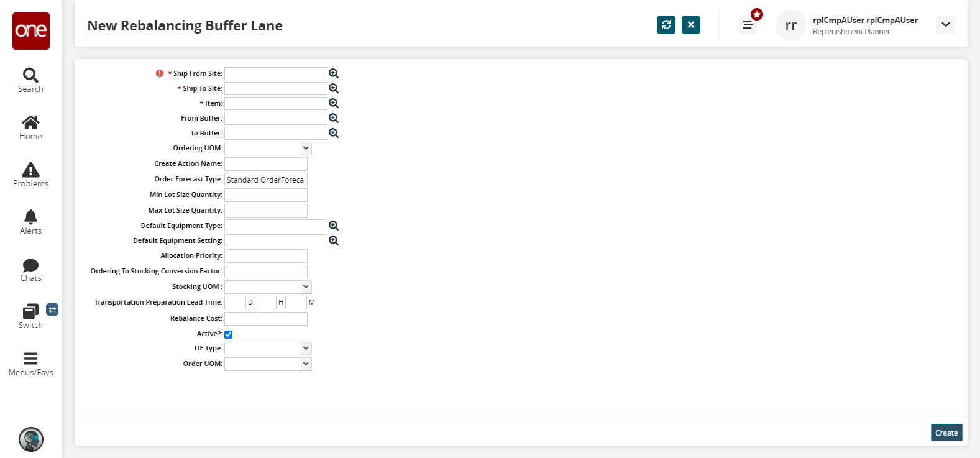Go to Home in the sidebar
Viewport: 980px width, 458px height.
[30, 127]
